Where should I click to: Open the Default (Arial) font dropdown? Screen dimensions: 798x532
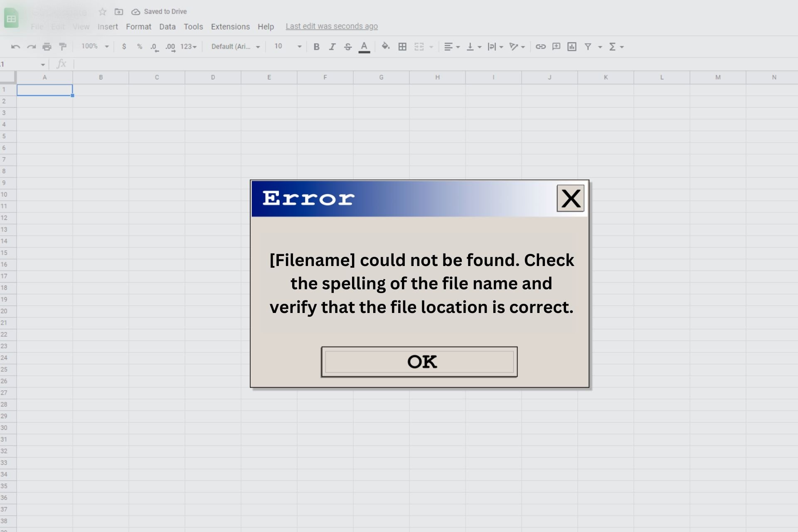236,47
